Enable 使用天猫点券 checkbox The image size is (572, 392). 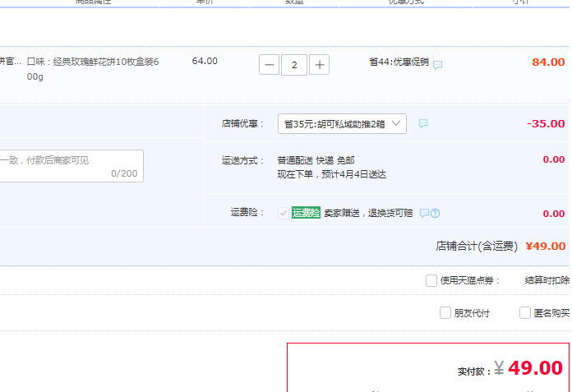[431, 280]
